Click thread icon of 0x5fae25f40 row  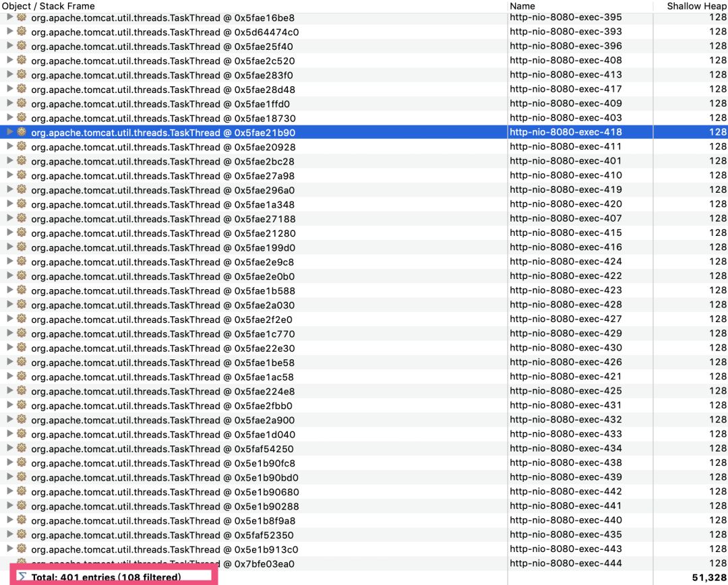[x=22, y=46]
